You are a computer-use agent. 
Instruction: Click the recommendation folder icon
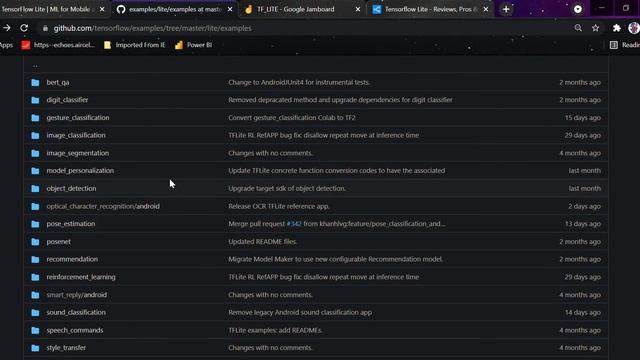(36, 260)
